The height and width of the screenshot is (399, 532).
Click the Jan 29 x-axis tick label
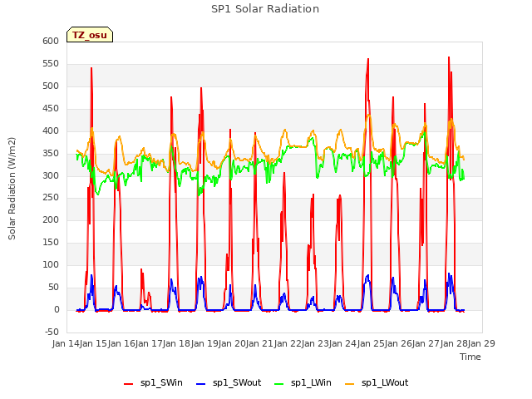click(x=481, y=343)
